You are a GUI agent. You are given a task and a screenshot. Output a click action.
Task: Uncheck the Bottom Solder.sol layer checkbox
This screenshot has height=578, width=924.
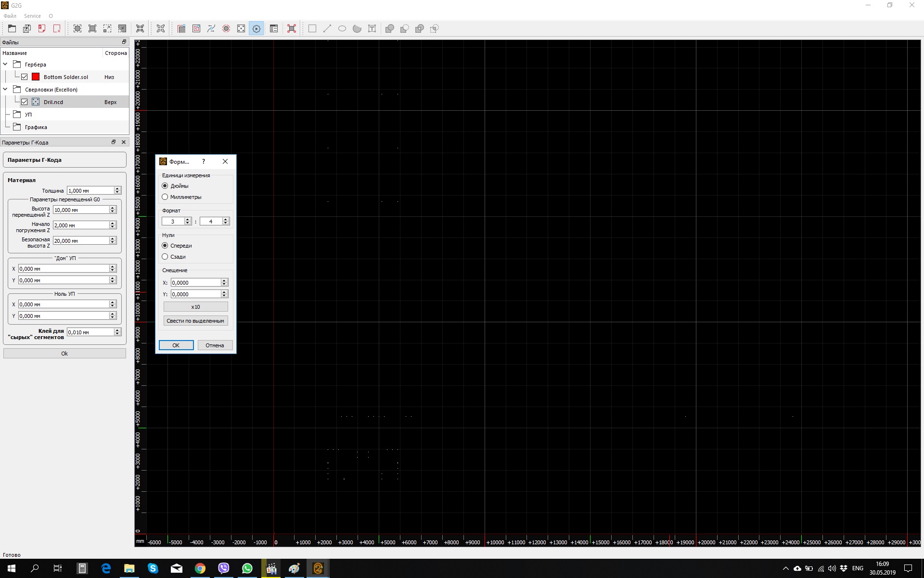click(x=25, y=77)
